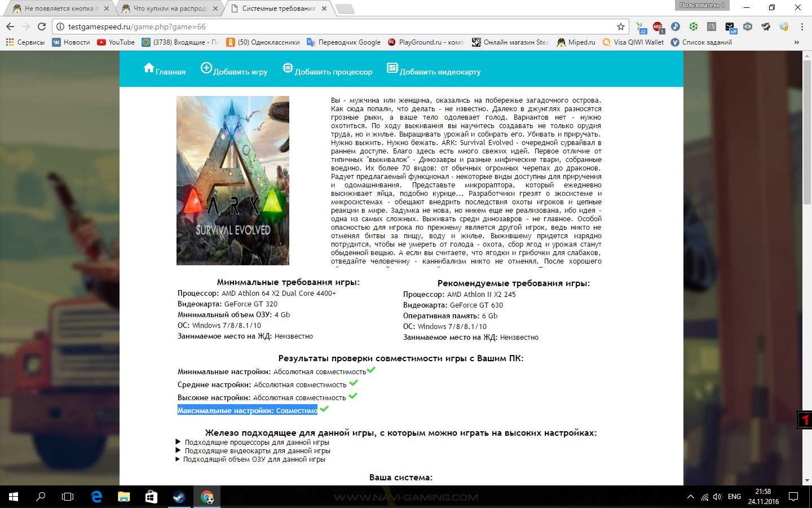
Task: Click the Chrome taskbar icon
Action: [207, 497]
